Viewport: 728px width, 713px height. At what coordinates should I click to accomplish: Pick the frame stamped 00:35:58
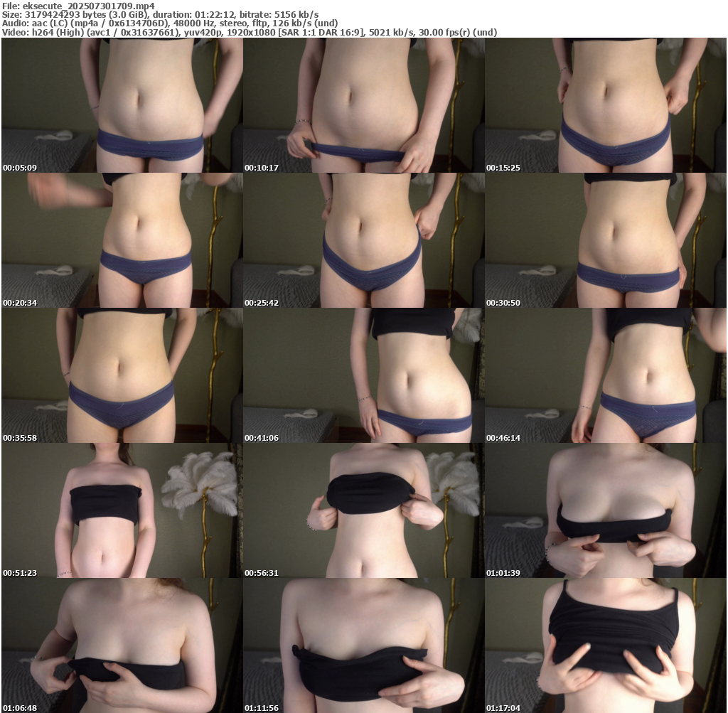point(122,375)
